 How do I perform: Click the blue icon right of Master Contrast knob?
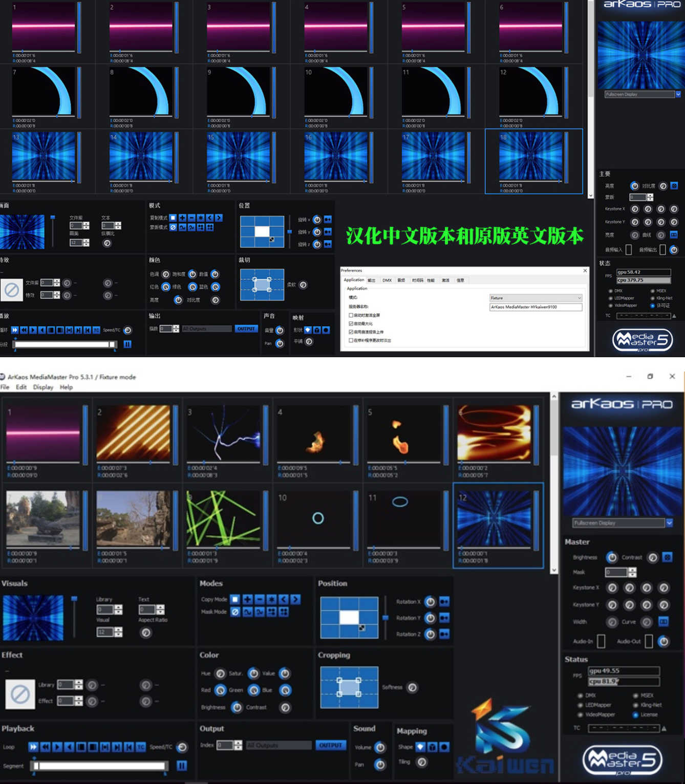click(667, 557)
